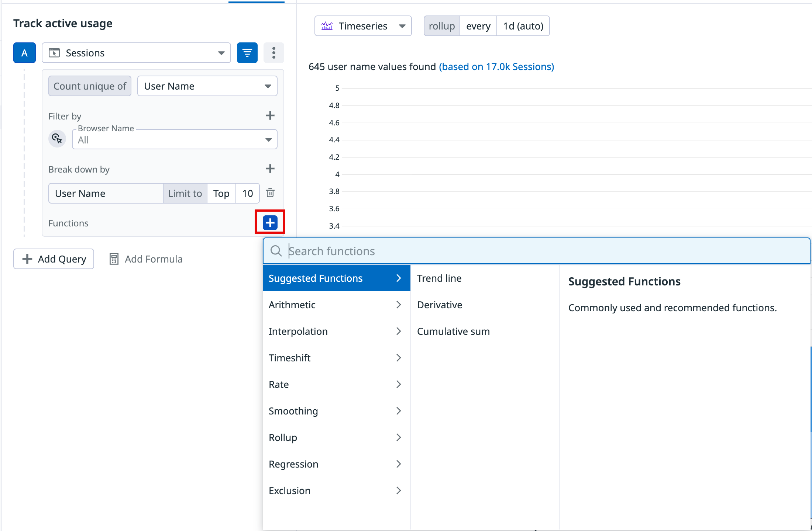The width and height of the screenshot is (812, 531).
Task: Choose Cumulative sum from suggested functions
Action: (453, 331)
